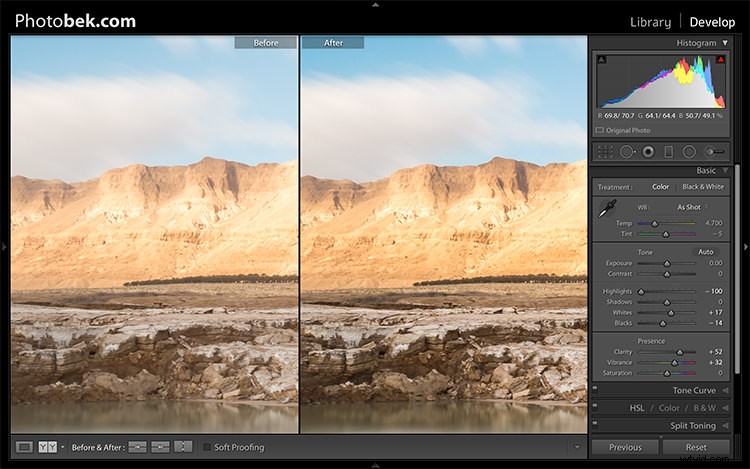This screenshot has height=469, width=750.
Task: Click the Blacks slider handle
Action: 662,324
